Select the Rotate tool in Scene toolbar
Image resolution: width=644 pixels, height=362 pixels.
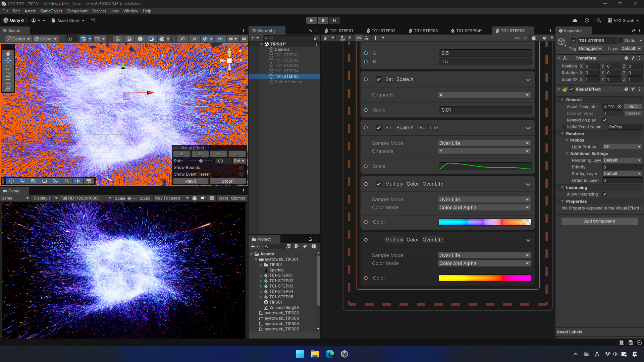8,67
